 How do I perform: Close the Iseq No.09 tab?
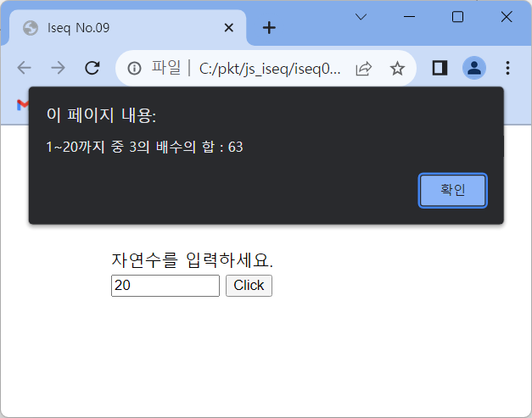tap(229, 27)
